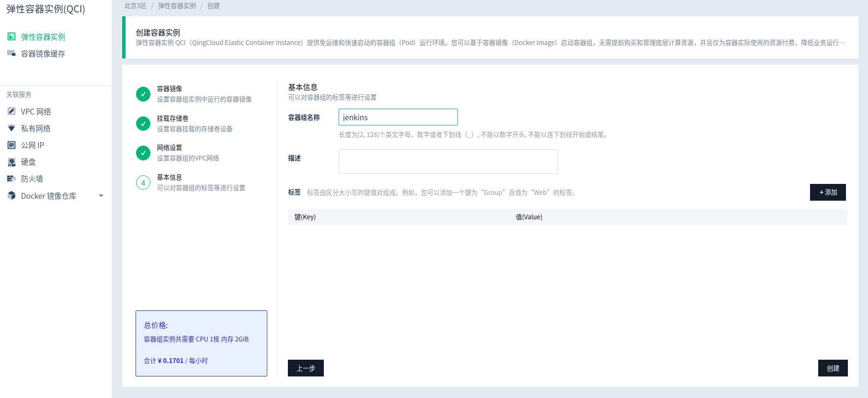Click the 上一步 button

[306, 368]
